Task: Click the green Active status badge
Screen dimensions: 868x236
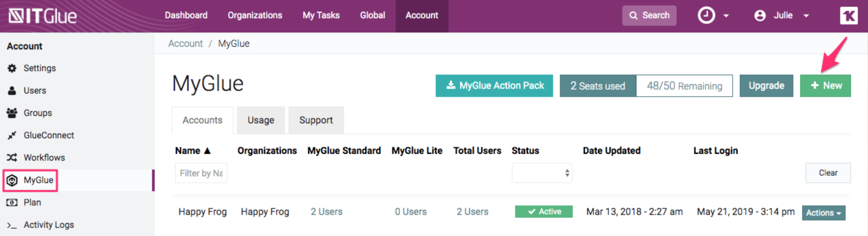Action: [x=544, y=212]
